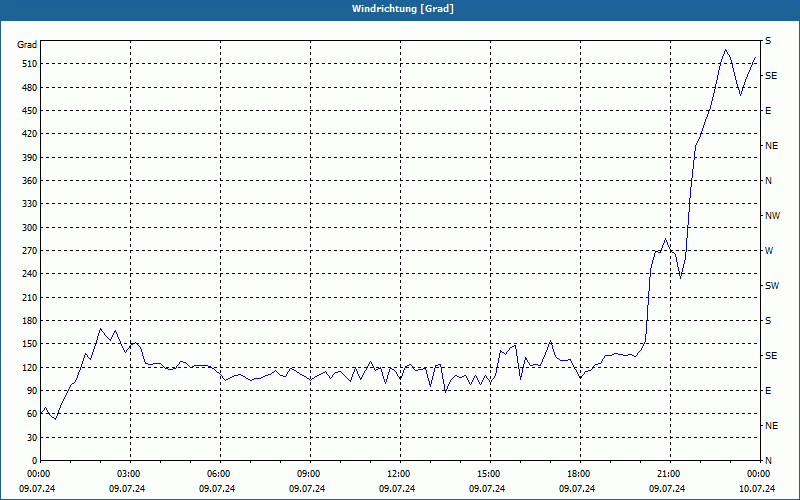Viewport: 800px width, 500px height.
Task: Click the 'Grad' unit label on y-axis
Action: 27,45
